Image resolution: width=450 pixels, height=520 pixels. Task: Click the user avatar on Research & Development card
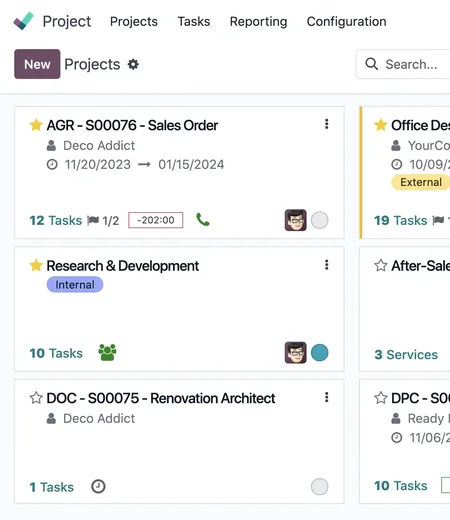point(296,353)
